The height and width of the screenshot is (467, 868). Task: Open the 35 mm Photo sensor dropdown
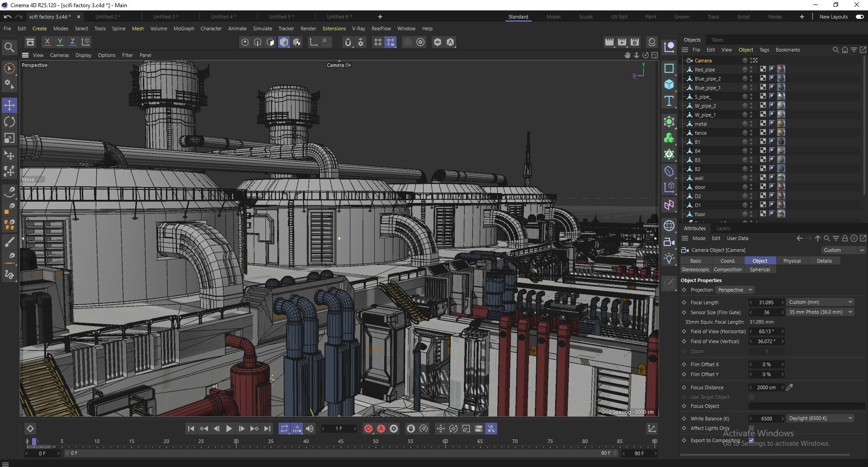point(820,312)
